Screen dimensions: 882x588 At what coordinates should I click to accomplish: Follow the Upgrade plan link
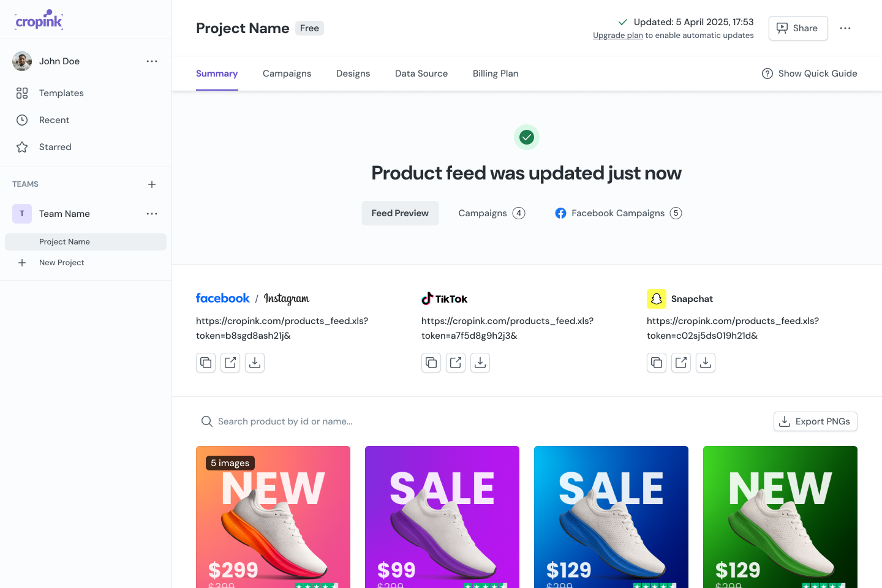[618, 36]
